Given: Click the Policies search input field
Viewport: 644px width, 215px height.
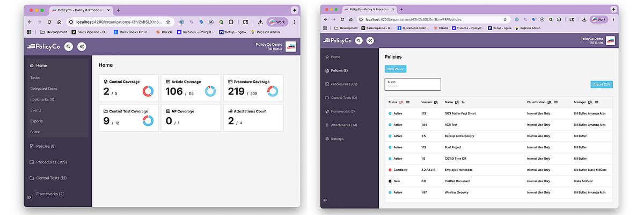Looking at the screenshot, I should (413, 84).
